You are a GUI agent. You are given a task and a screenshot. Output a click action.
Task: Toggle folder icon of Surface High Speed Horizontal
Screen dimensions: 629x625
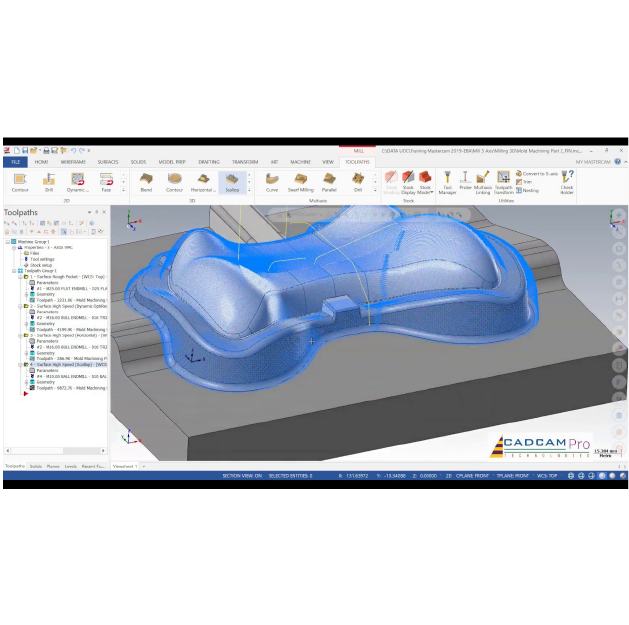tap(26, 335)
